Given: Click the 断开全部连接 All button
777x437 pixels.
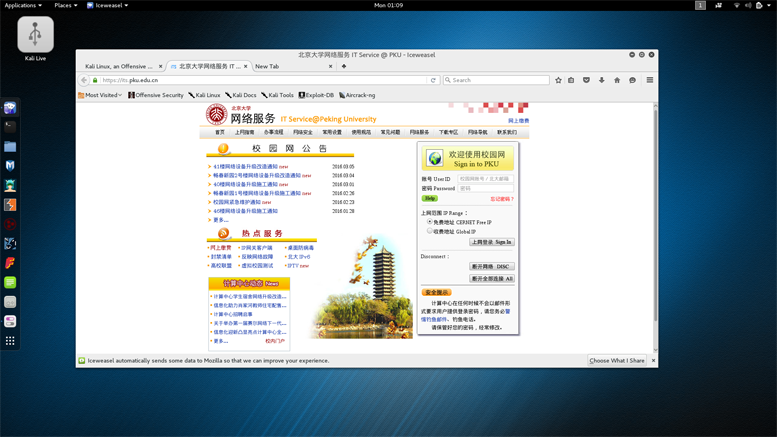Looking at the screenshot, I should click(x=492, y=278).
